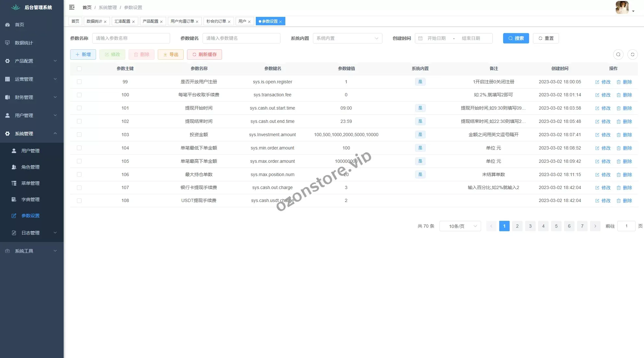Screen dimensions: 644x358
Task: Click the user avatar at top right
Action: coord(622,7)
